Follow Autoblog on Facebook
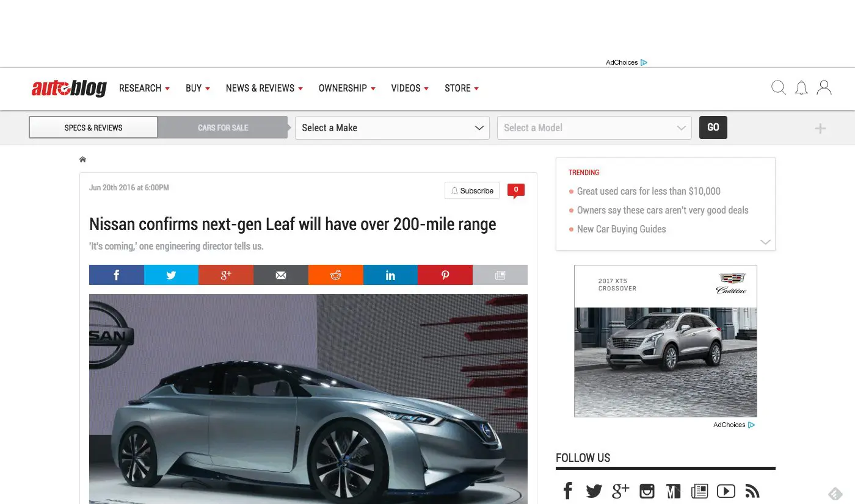855x504 pixels. pos(568,491)
